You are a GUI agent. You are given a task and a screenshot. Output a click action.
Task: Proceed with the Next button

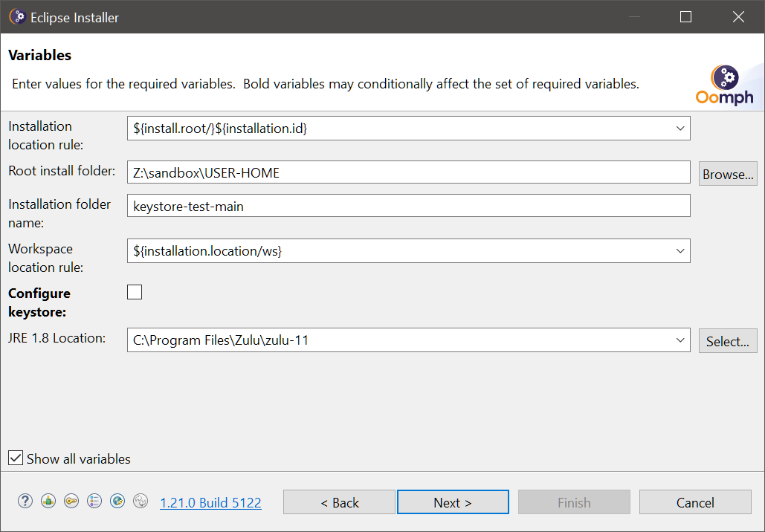[453, 502]
